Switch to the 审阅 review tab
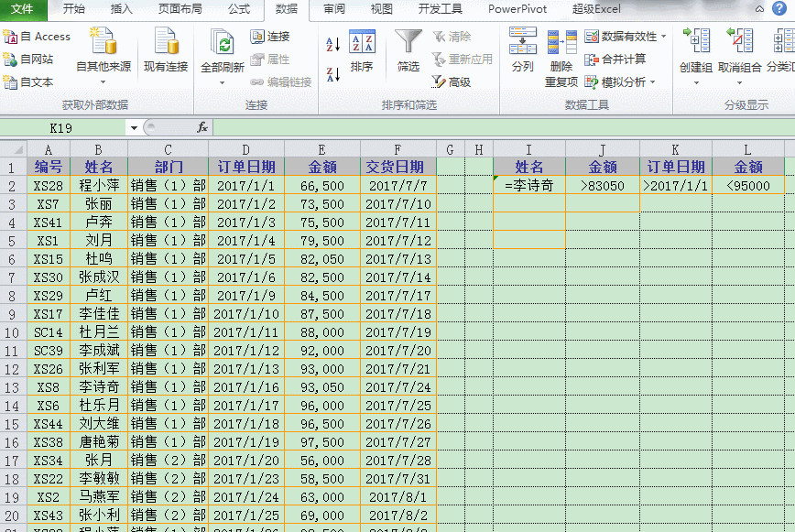 point(334,9)
